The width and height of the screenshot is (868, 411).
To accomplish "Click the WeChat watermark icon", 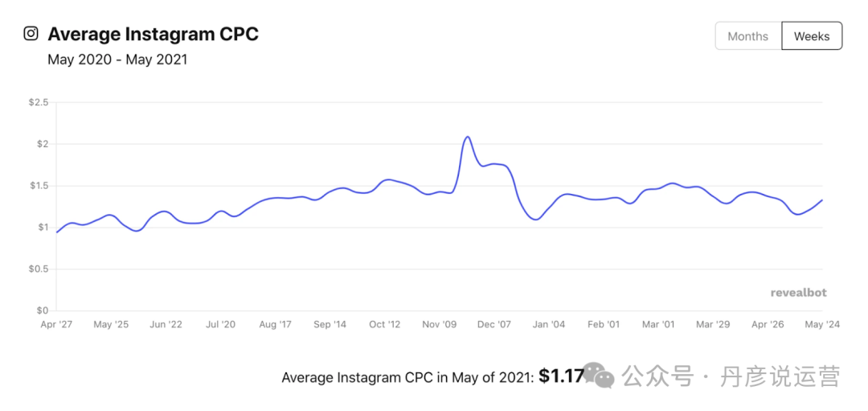I will point(600,376).
